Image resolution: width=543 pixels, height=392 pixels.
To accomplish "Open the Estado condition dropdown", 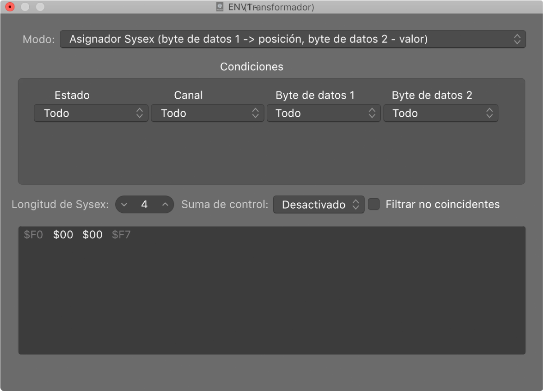I will tap(91, 113).
